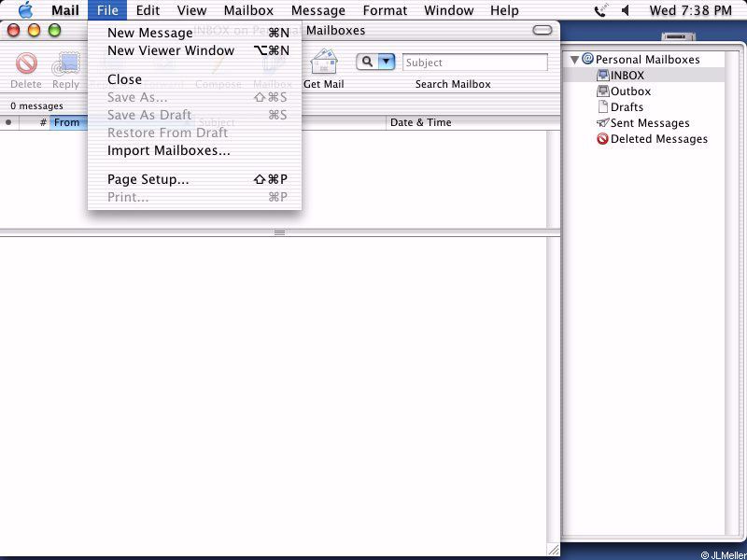Image resolution: width=747 pixels, height=560 pixels.
Task: Select Close in the File menu
Action: pyautogui.click(x=195, y=79)
